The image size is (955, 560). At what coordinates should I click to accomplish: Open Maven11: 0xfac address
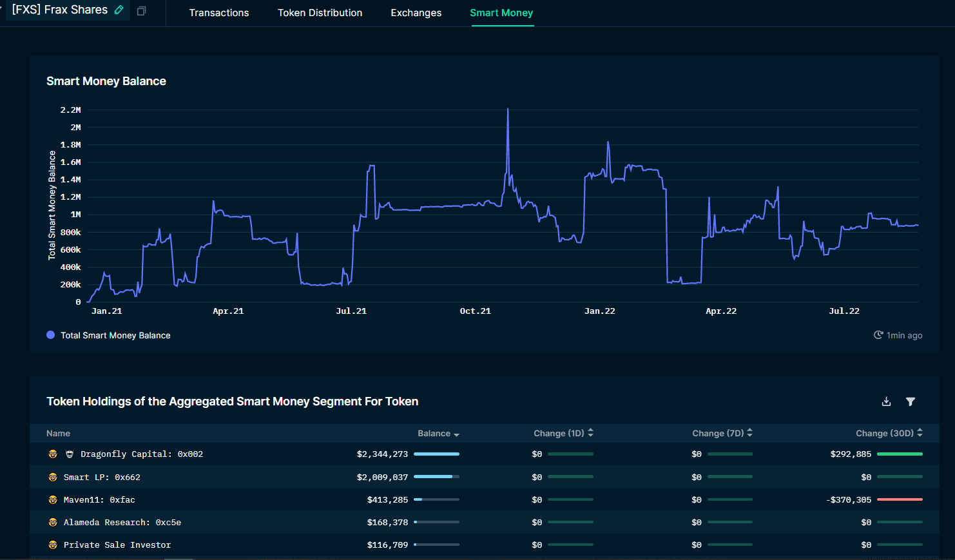(x=99, y=500)
